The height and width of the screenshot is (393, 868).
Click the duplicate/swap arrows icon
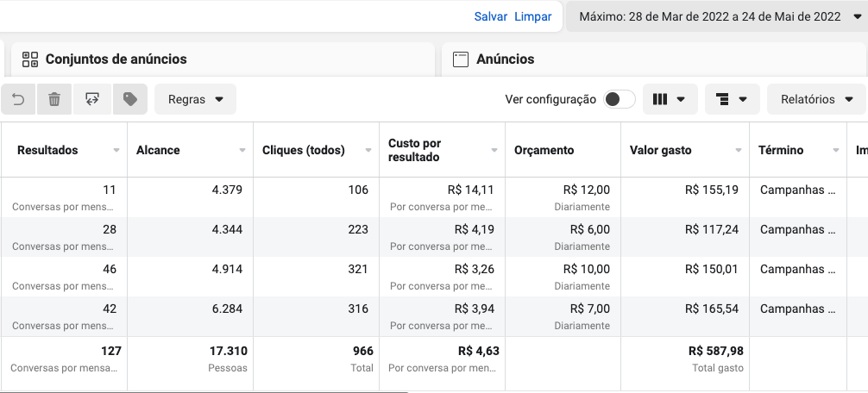click(x=92, y=99)
